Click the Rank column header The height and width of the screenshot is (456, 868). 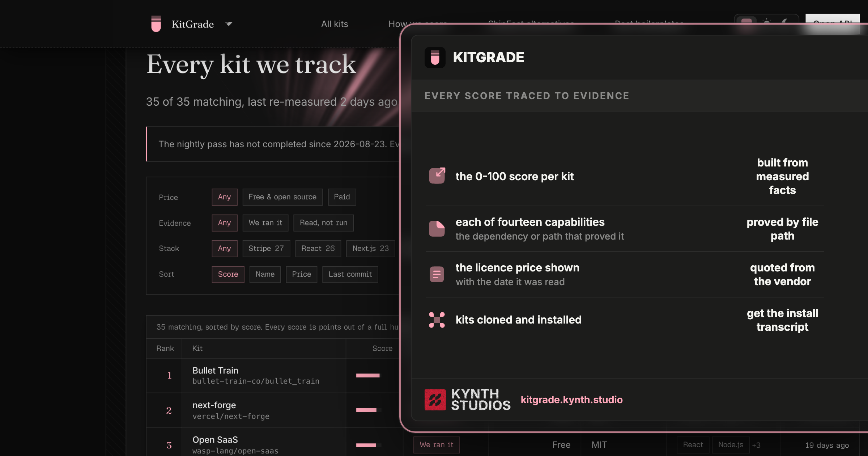(x=165, y=348)
